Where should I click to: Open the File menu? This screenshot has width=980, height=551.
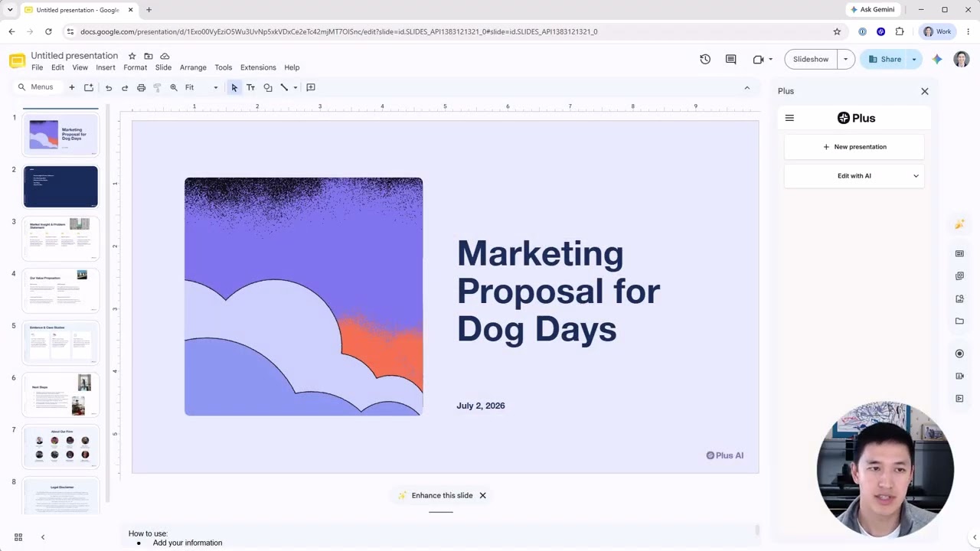(37, 67)
